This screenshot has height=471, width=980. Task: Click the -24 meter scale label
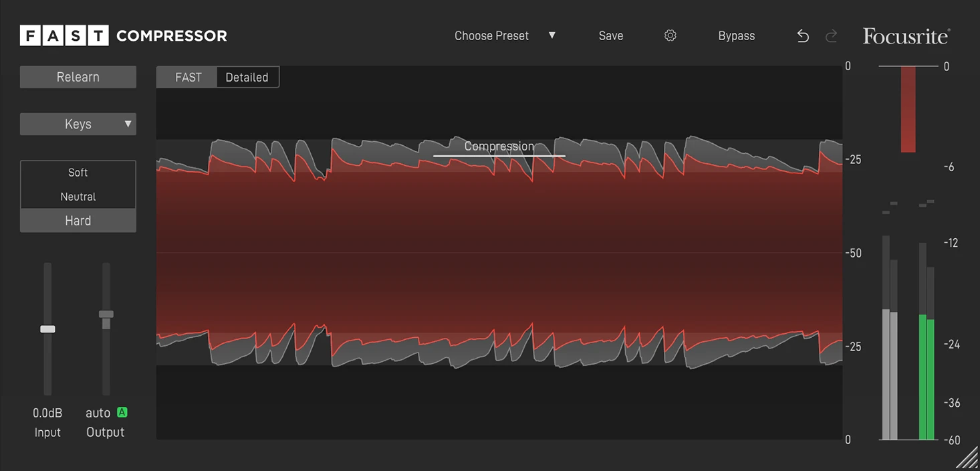[x=952, y=345]
